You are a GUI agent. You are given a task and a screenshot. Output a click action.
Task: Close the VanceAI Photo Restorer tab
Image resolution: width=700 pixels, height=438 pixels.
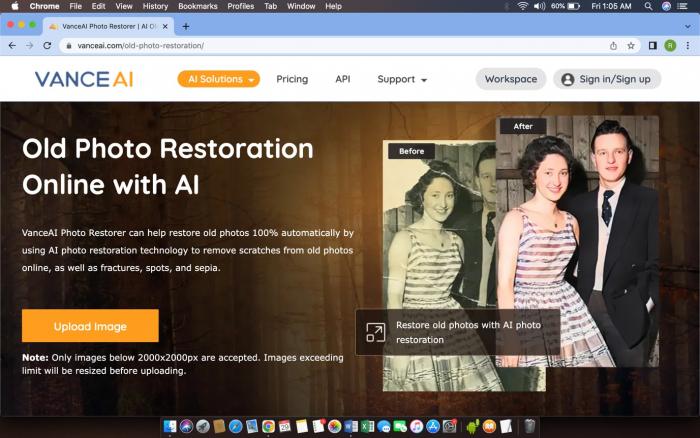click(x=165, y=26)
